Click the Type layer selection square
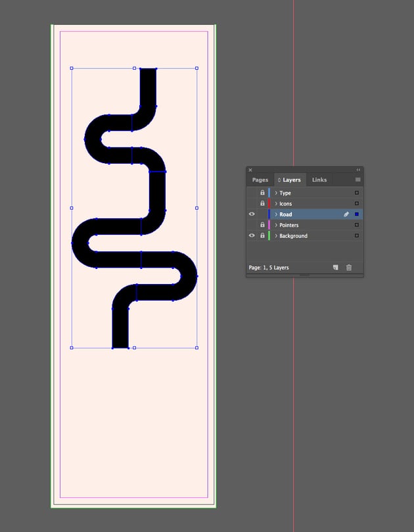The image size is (414, 532). 357,193
